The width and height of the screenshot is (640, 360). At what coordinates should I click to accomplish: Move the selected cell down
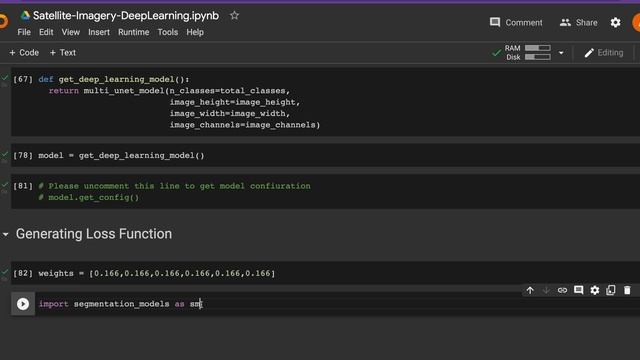point(546,290)
